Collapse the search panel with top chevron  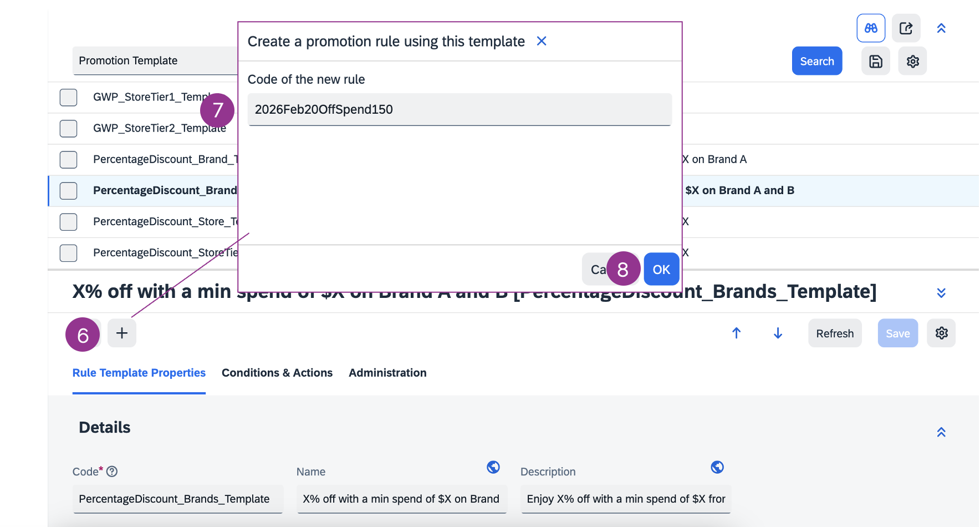[x=941, y=28]
